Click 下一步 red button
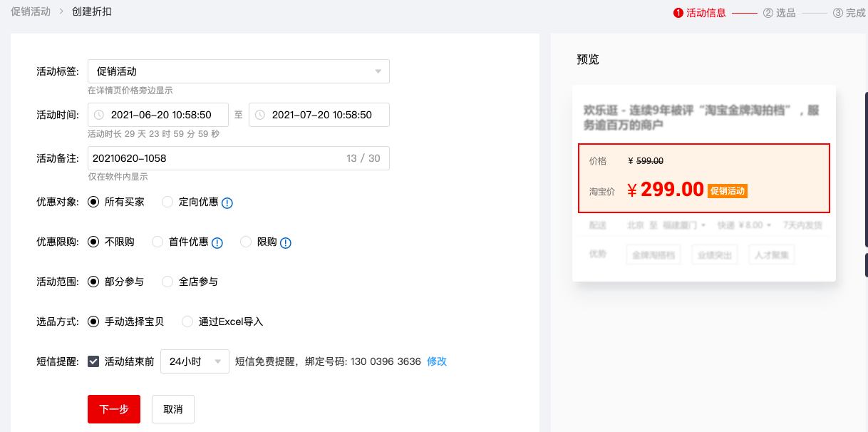The width and height of the screenshot is (868, 432). pyautogui.click(x=114, y=409)
